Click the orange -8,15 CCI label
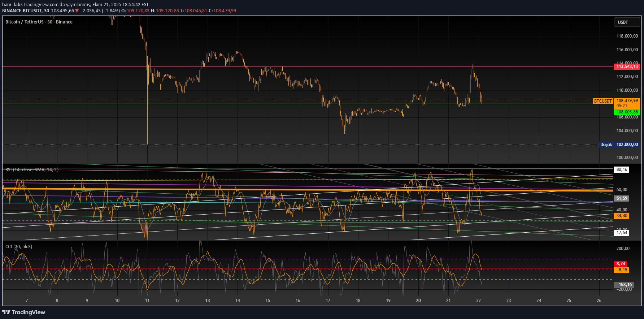 621,270
